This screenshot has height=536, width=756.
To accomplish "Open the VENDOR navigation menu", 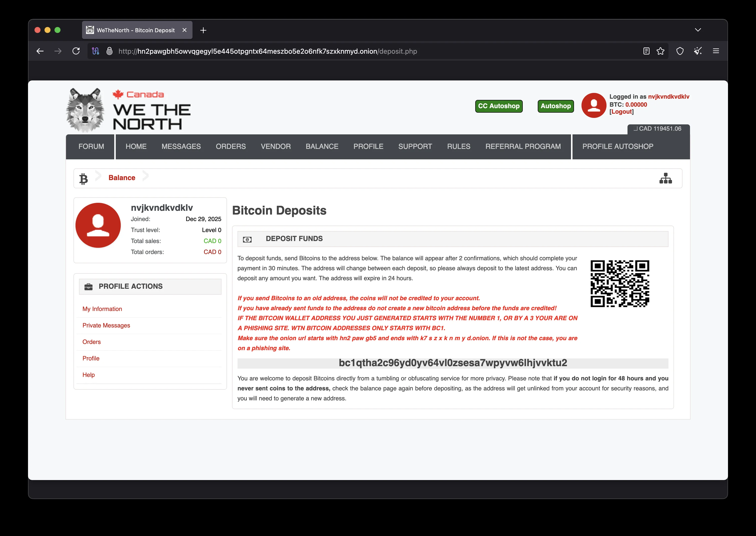I will pyautogui.click(x=275, y=147).
